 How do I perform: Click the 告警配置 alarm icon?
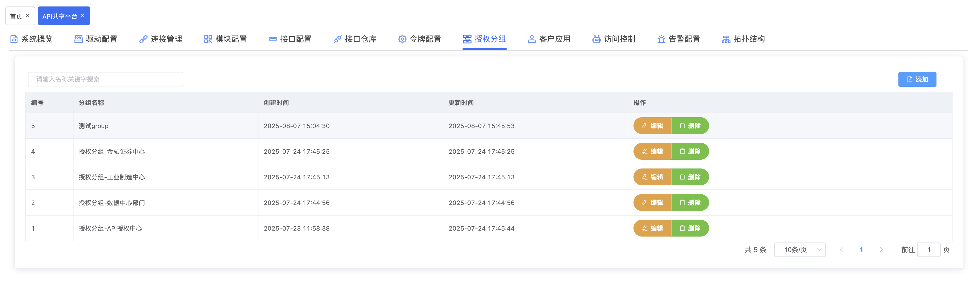click(661, 39)
